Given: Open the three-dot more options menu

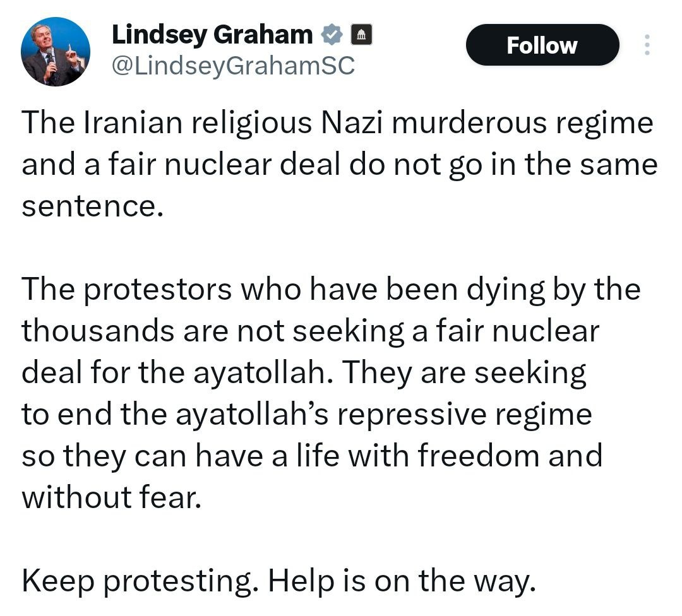Looking at the screenshot, I should pyautogui.click(x=647, y=45).
